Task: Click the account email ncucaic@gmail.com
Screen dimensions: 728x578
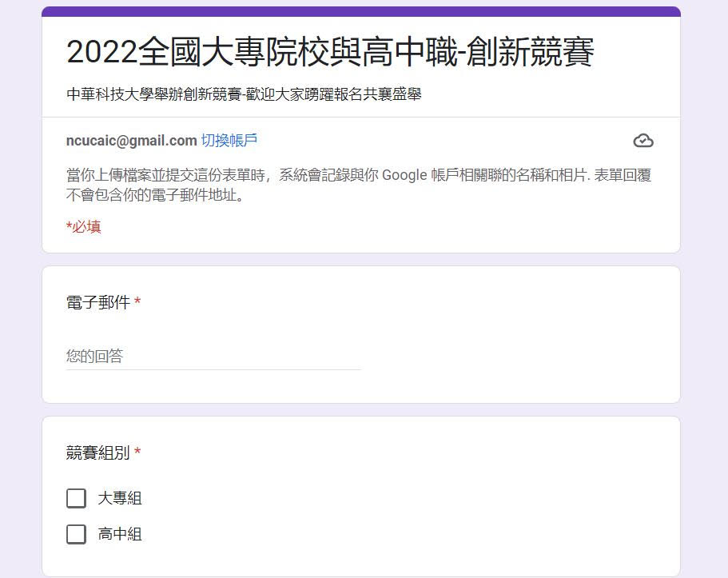Action: tap(131, 141)
